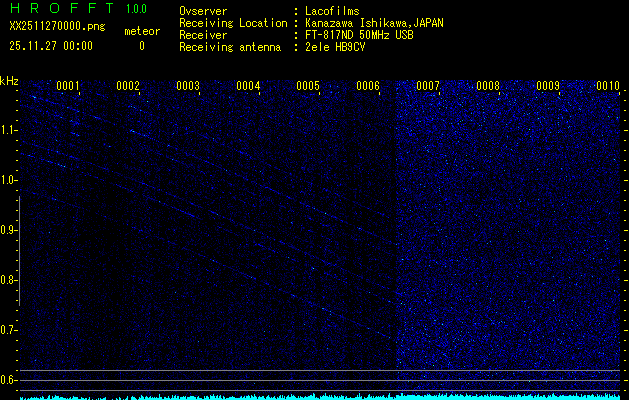Select the 0007 time marker

click(428, 86)
